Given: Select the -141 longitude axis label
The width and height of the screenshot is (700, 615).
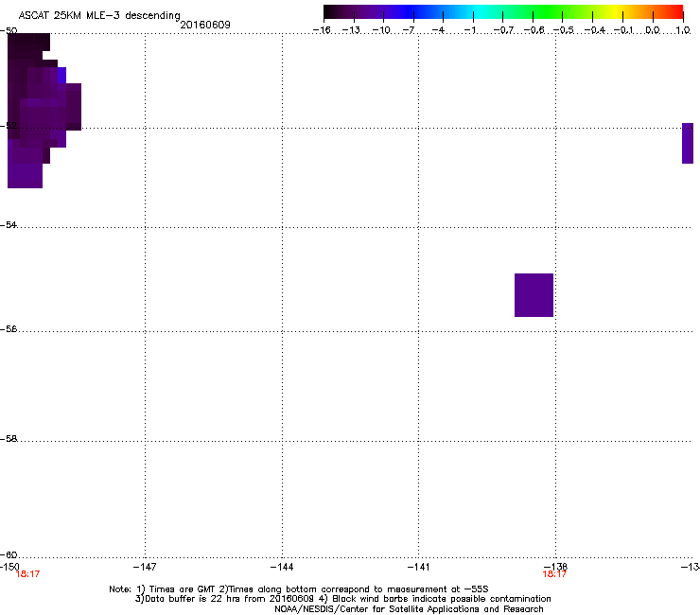Looking at the screenshot, I should (x=419, y=567).
